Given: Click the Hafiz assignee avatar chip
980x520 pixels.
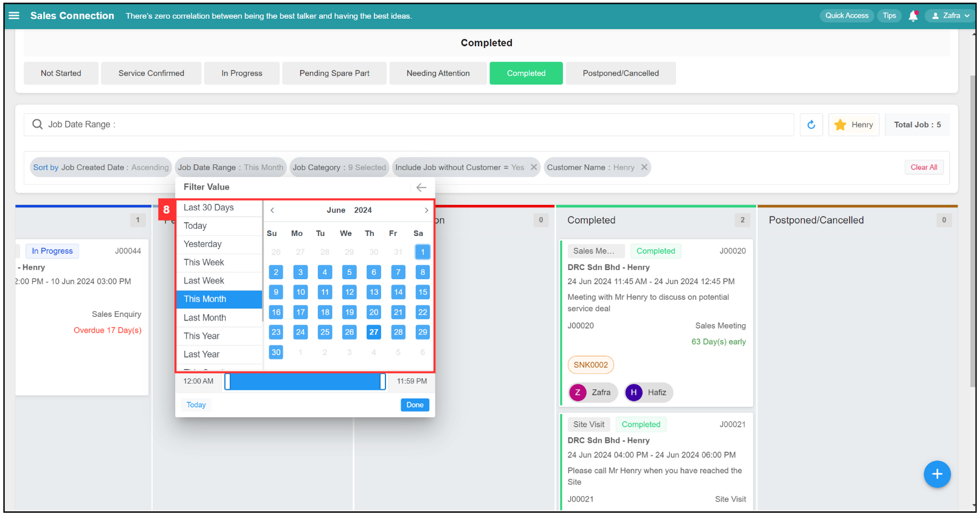Looking at the screenshot, I should pos(649,392).
